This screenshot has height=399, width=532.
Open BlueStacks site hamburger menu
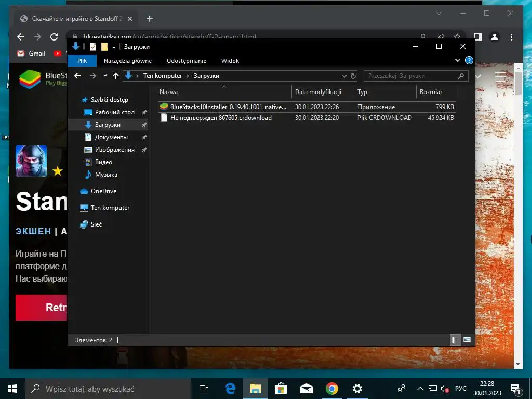point(500,77)
